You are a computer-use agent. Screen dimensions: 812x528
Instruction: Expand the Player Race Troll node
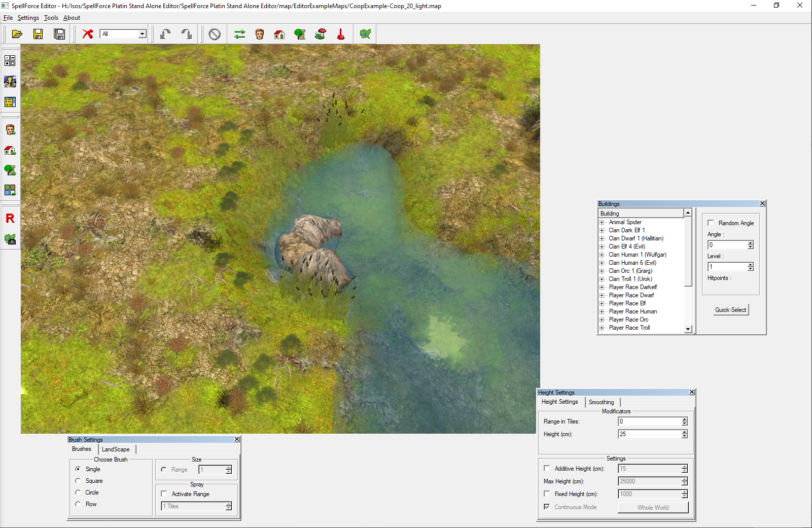602,328
